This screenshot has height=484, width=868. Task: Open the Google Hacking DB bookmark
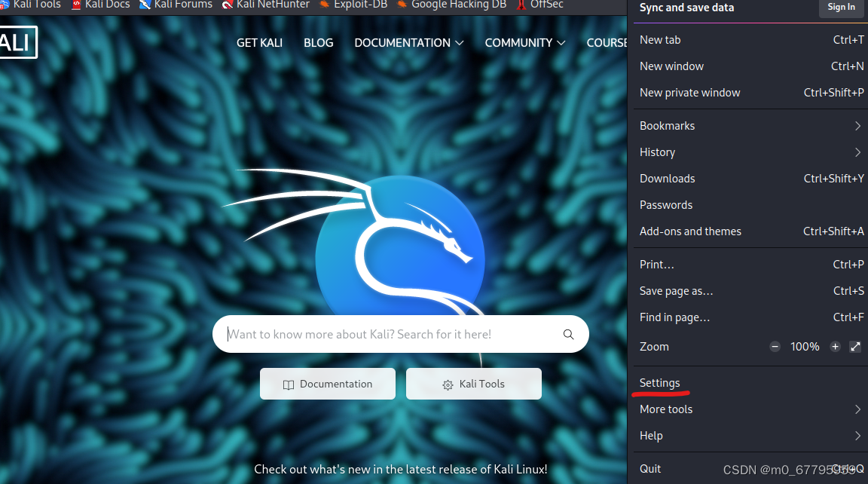pos(452,5)
